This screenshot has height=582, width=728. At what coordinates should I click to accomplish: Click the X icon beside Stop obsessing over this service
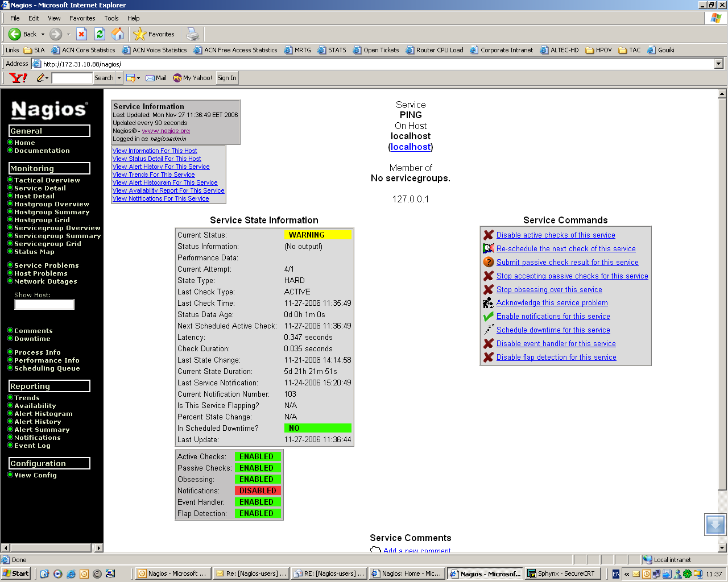pyautogui.click(x=488, y=289)
